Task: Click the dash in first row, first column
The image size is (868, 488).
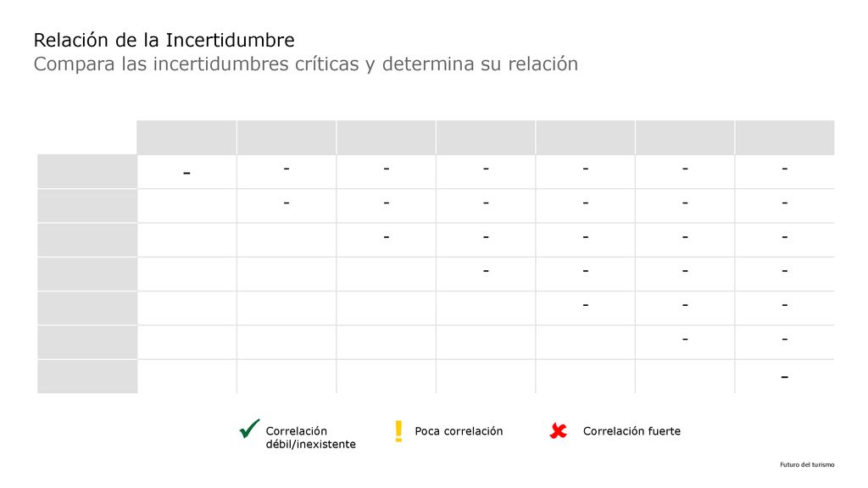Action: [x=186, y=173]
